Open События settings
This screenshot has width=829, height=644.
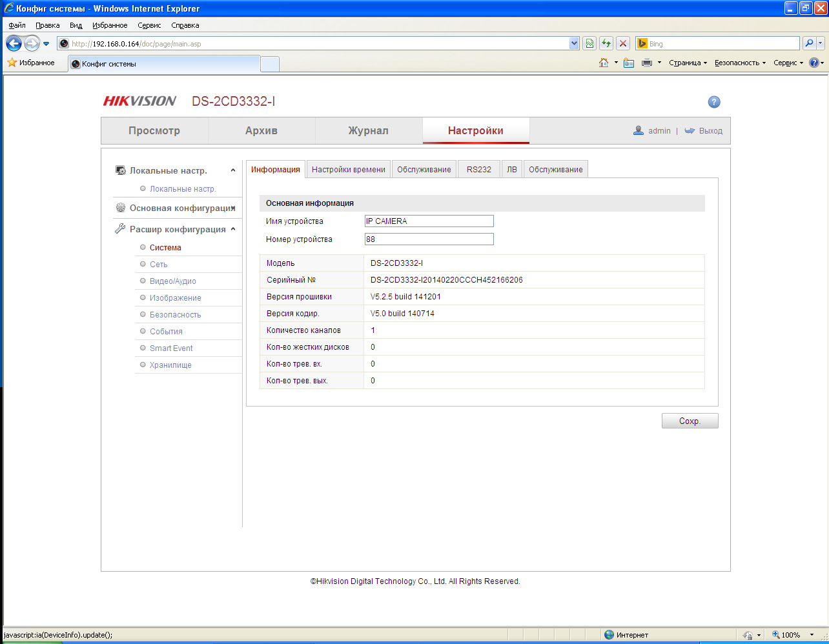(x=166, y=332)
